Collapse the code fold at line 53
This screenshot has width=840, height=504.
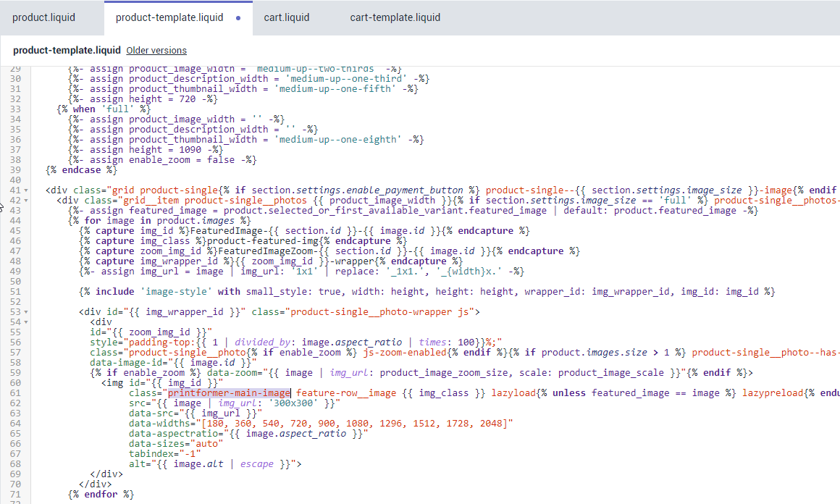point(26,312)
